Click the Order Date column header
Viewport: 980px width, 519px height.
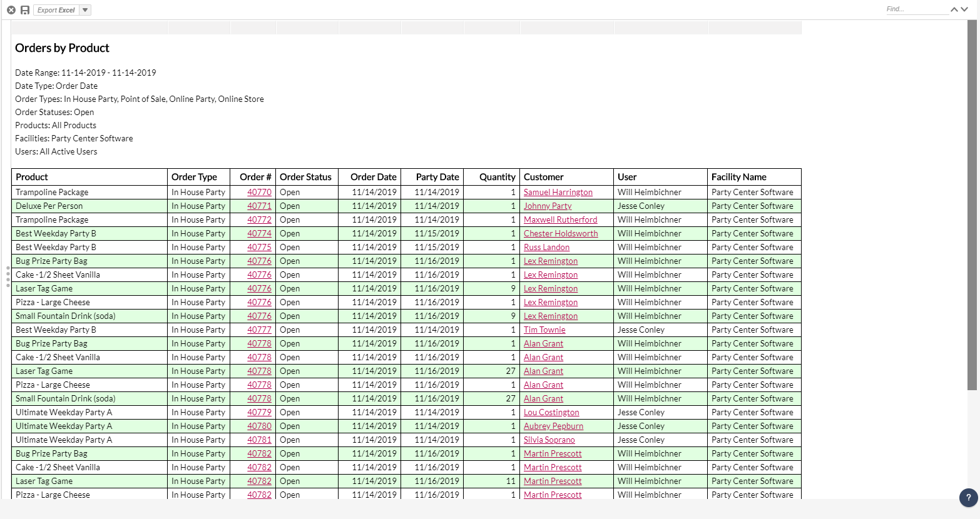[369, 177]
